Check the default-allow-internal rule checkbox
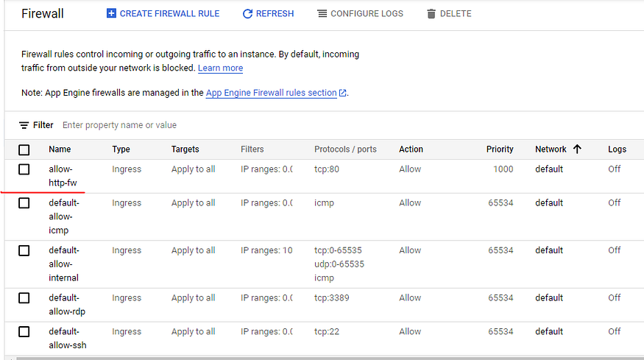Image resolution: width=644 pixels, height=360 pixels. (24, 251)
